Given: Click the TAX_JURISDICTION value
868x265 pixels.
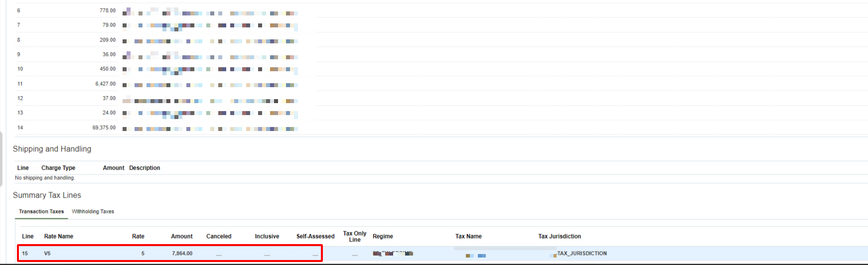Looking at the screenshot, I should pyautogui.click(x=582, y=254).
